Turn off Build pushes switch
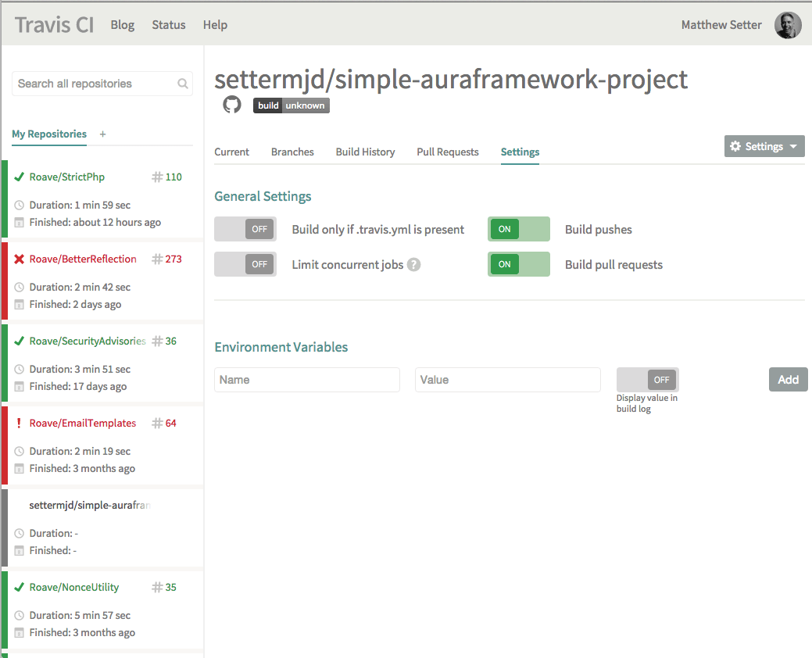The width and height of the screenshot is (812, 658). click(x=519, y=229)
